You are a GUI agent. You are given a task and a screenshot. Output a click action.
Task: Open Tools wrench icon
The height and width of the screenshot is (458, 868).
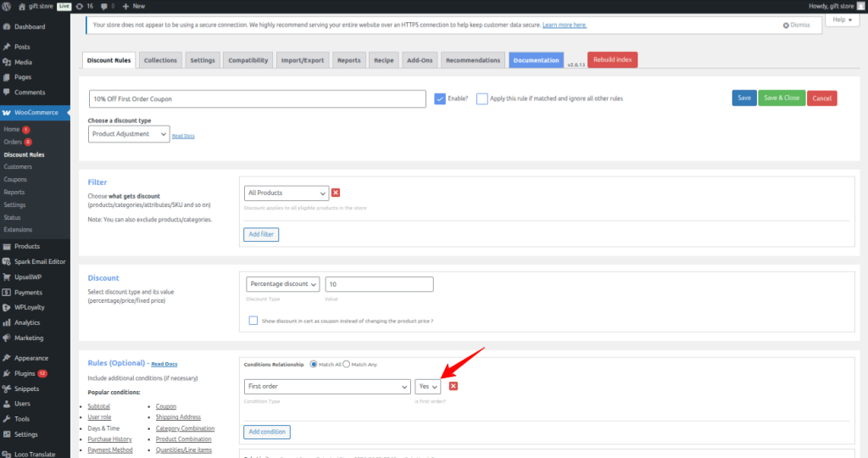click(7, 419)
